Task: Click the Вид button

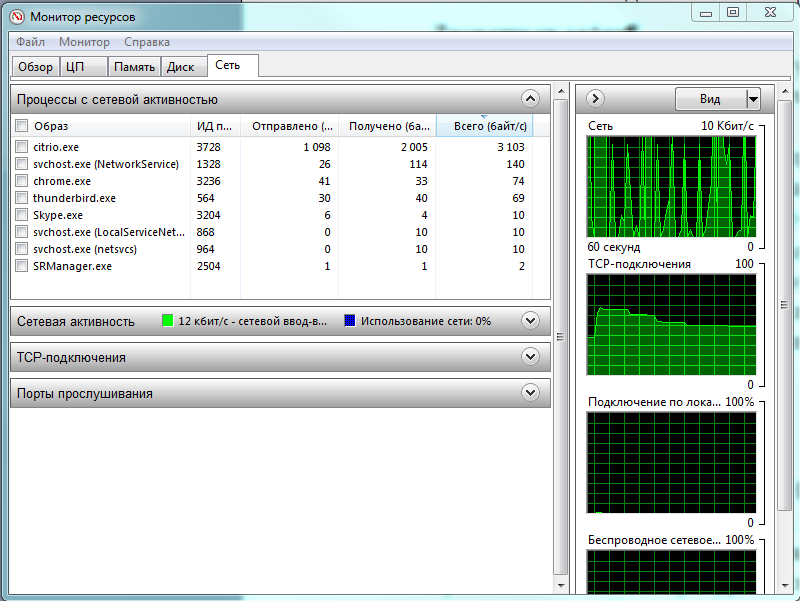Action: click(x=711, y=99)
